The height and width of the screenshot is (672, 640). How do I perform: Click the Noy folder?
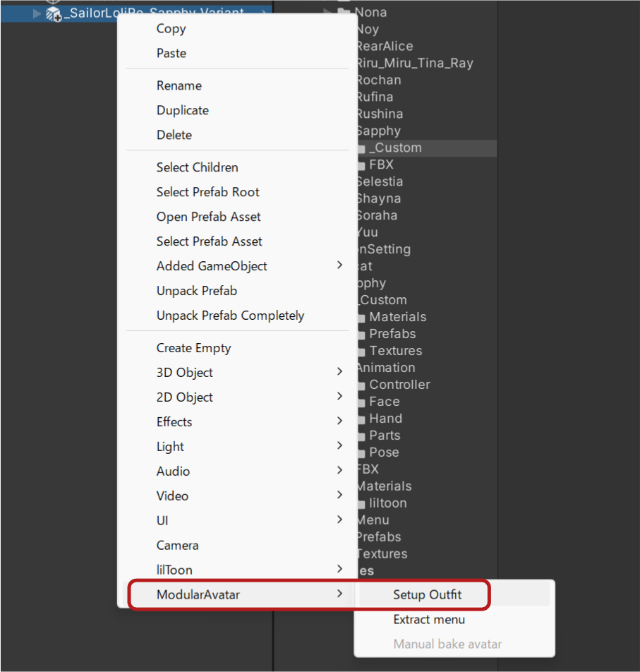click(x=368, y=30)
